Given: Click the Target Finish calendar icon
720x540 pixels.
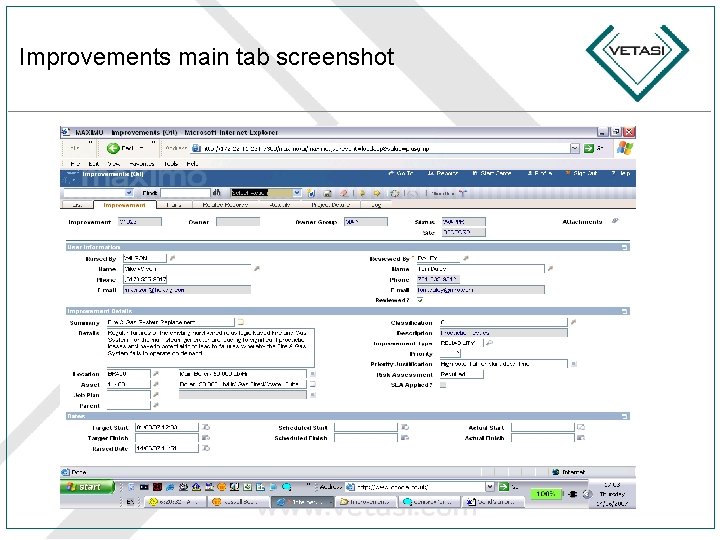Looking at the screenshot, I should (x=206, y=438).
